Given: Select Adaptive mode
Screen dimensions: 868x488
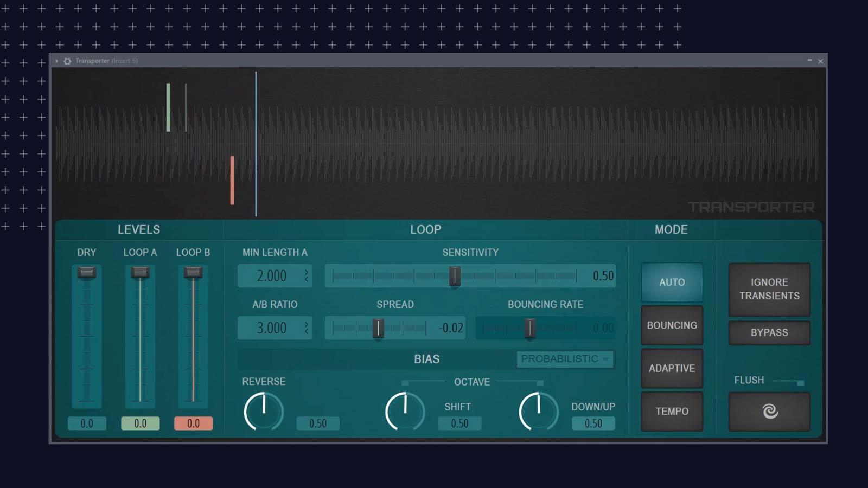Looking at the screenshot, I should (672, 368).
